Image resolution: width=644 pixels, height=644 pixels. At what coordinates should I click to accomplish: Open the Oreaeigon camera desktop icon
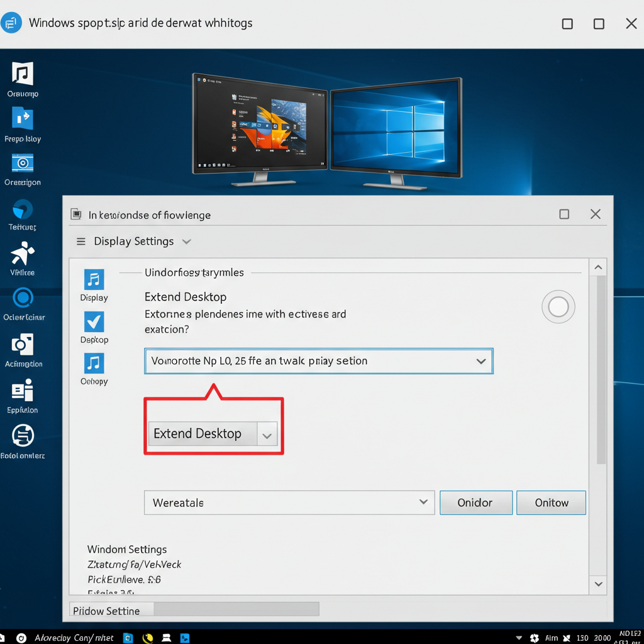coord(23,163)
